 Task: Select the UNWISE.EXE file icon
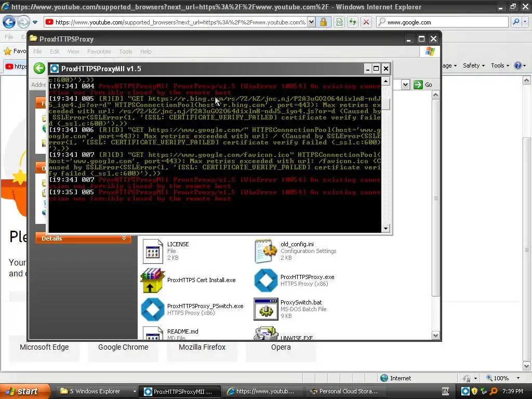pos(265,333)
